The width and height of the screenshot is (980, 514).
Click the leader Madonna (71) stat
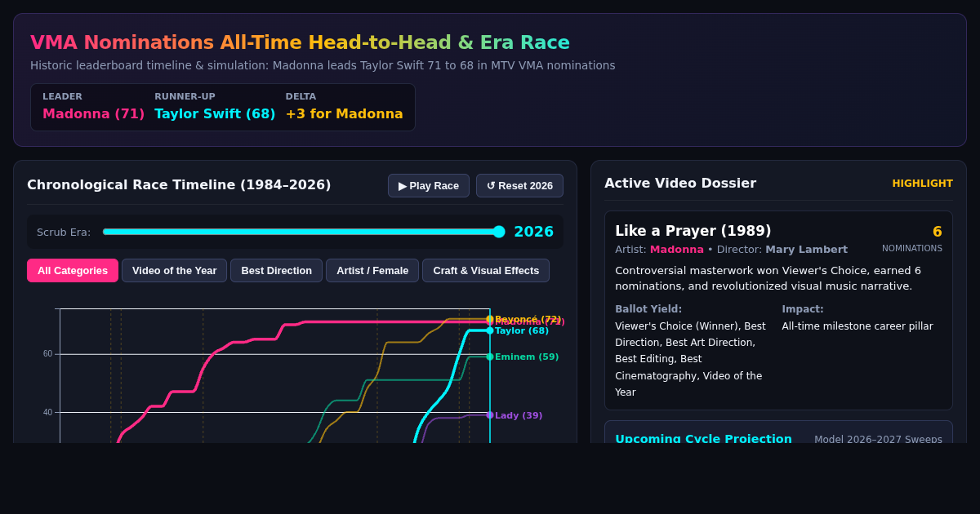pyautogui.click(x=93, y=113)
